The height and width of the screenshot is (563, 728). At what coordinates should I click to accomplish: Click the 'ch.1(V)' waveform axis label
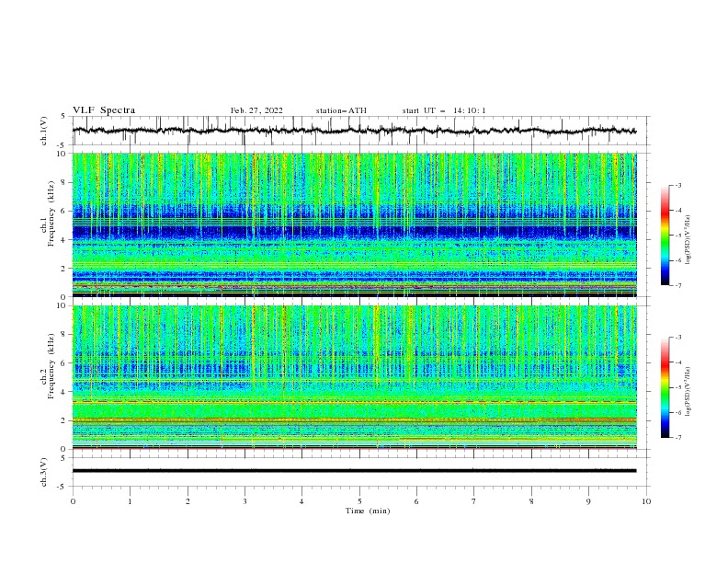coord(44,131)
